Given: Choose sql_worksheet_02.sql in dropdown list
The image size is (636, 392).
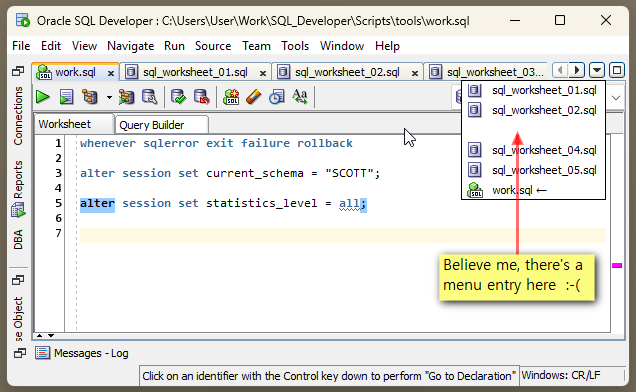Looking at the screenshot, I should click(x=533, y=110).
